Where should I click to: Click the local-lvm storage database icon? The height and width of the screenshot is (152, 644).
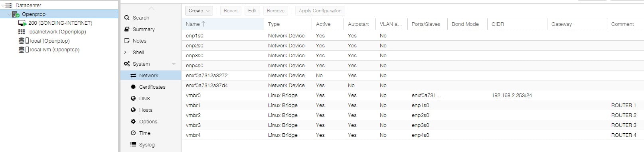click(x=22, y=50)
